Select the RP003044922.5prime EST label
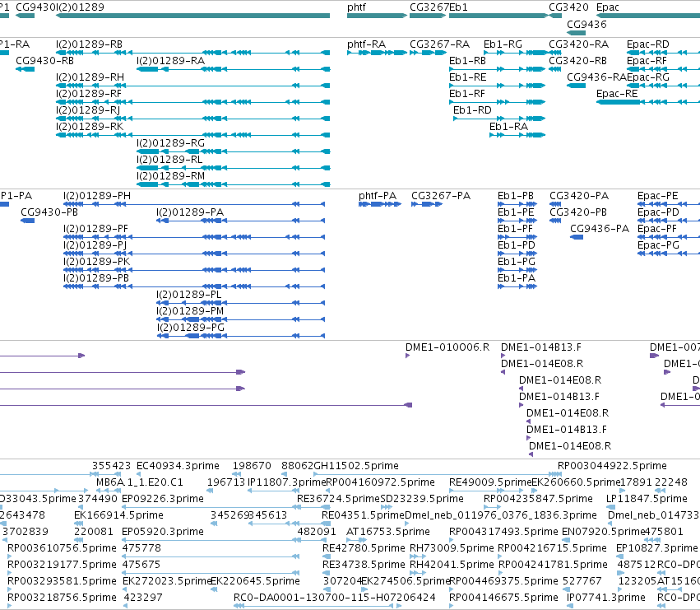Viewport: 700px width, 610px height. click(x=612, y=466)
